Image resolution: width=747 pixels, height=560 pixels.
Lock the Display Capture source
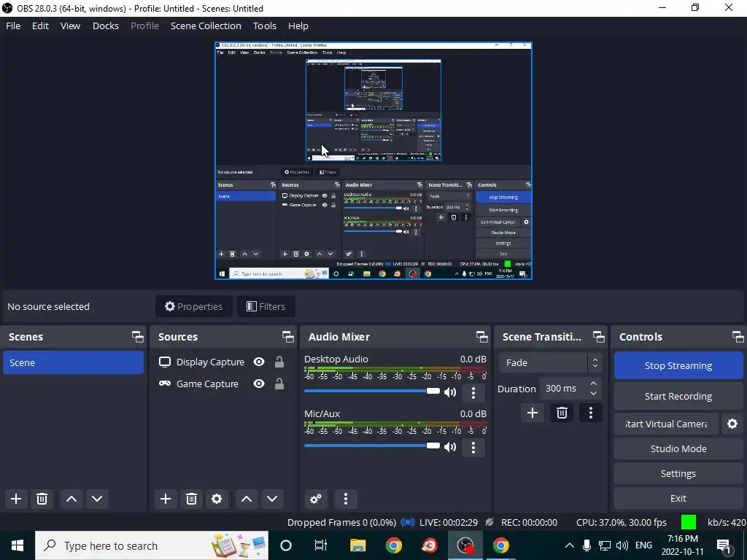point(279,362)
